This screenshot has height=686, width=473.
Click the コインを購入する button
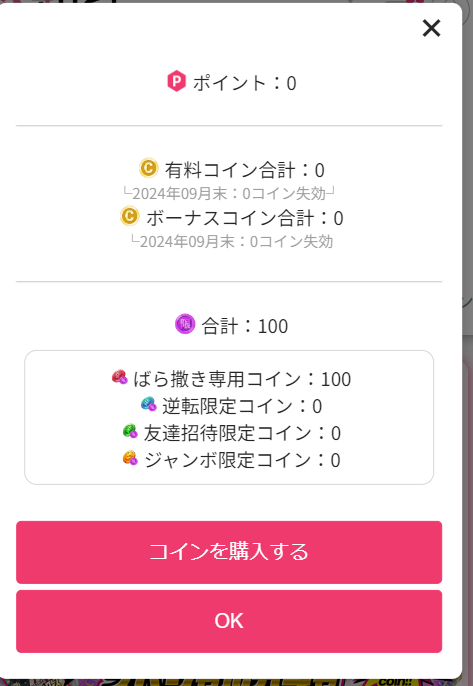[x=229, y=552]
